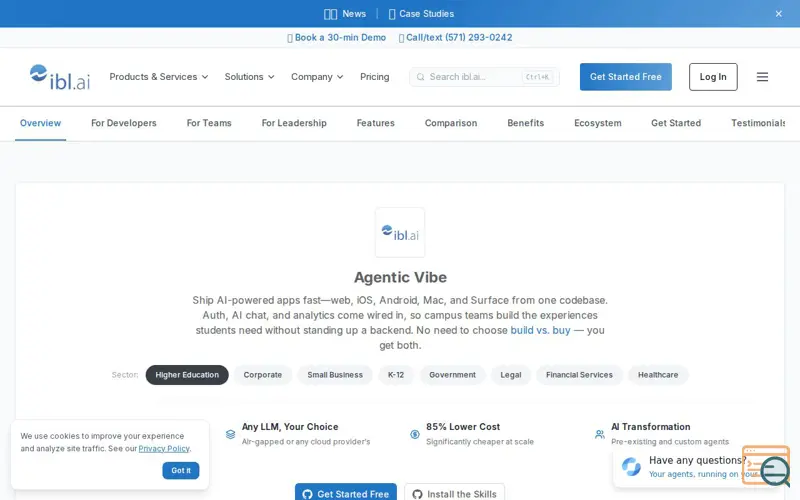Click hero Get Started Free button
The width and height of the screenshot is (800, 500).
(346, 493)
